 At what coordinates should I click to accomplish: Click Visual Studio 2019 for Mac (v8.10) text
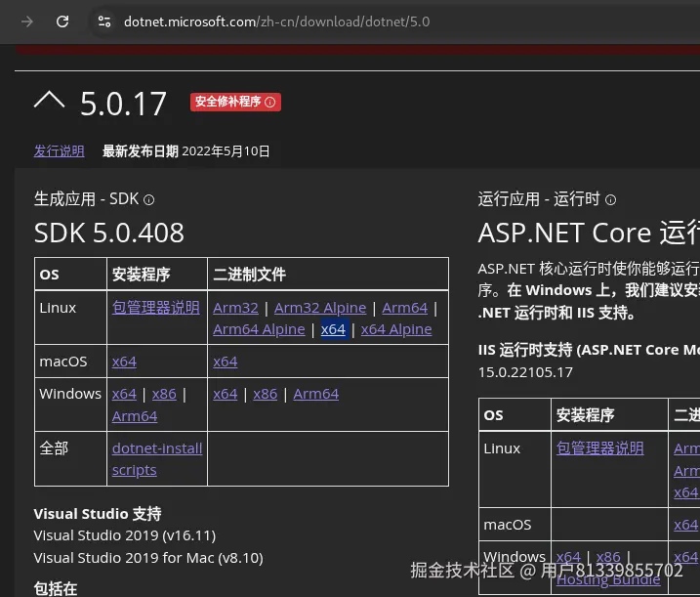(148, 558)
